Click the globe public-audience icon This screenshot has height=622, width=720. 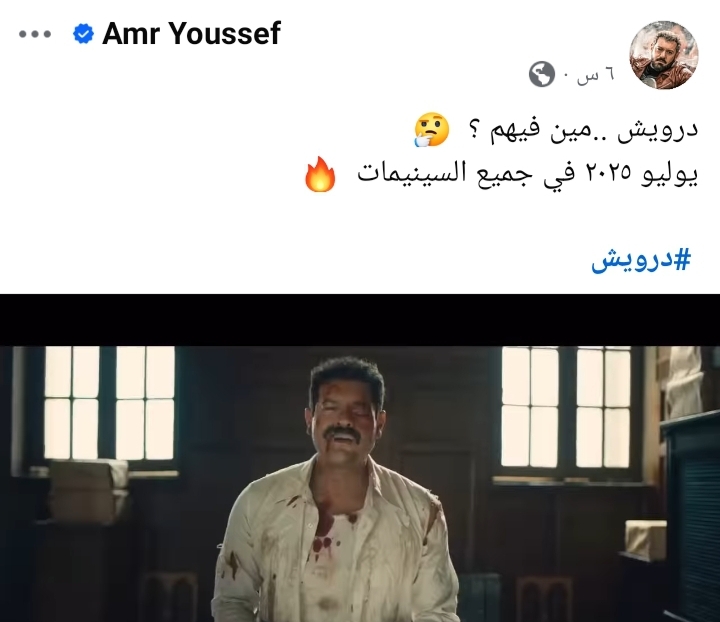coord(542,74)
